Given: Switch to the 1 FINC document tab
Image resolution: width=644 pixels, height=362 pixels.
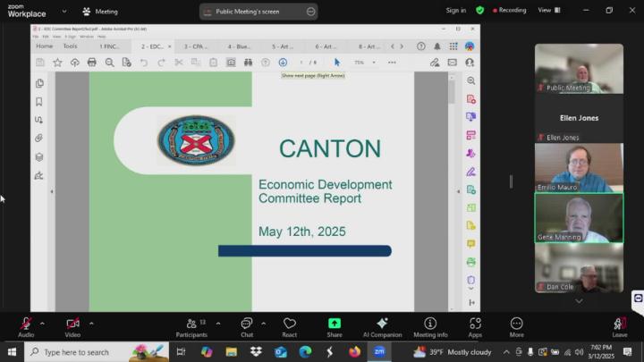Looking at the screenshot, I should (109, 46).
